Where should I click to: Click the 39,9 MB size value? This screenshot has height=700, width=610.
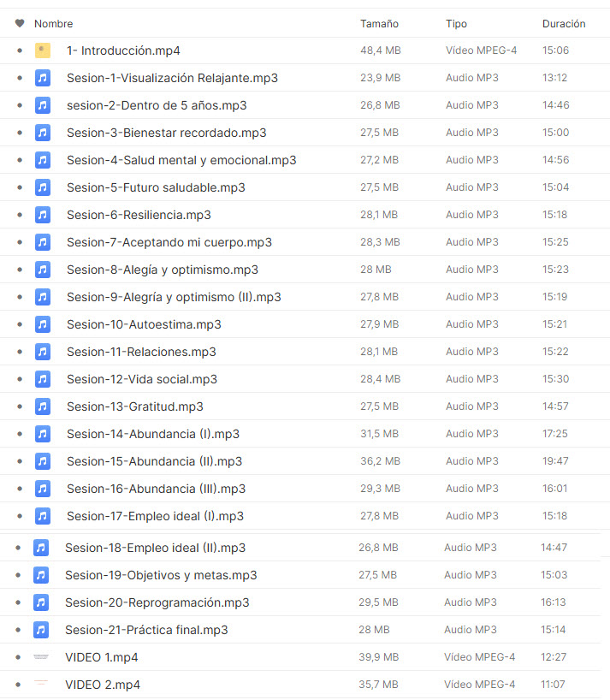coord(378,657)
